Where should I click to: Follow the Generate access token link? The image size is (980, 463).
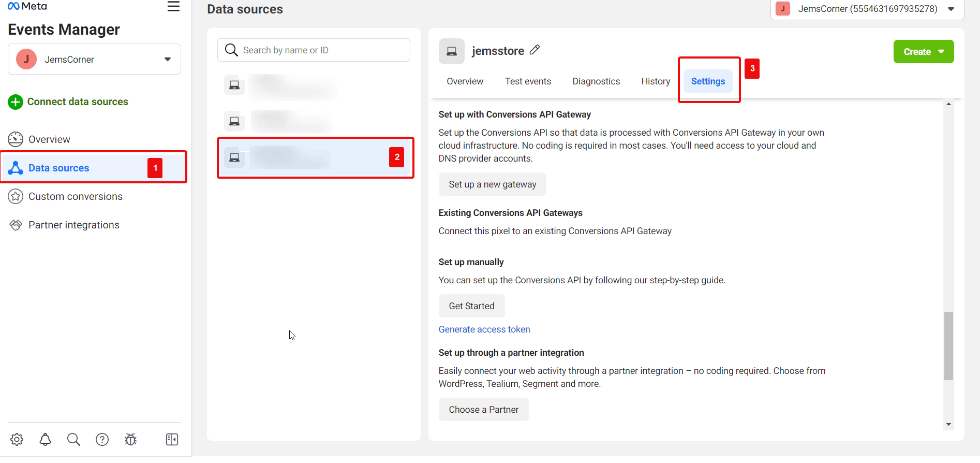click(484, 329)
